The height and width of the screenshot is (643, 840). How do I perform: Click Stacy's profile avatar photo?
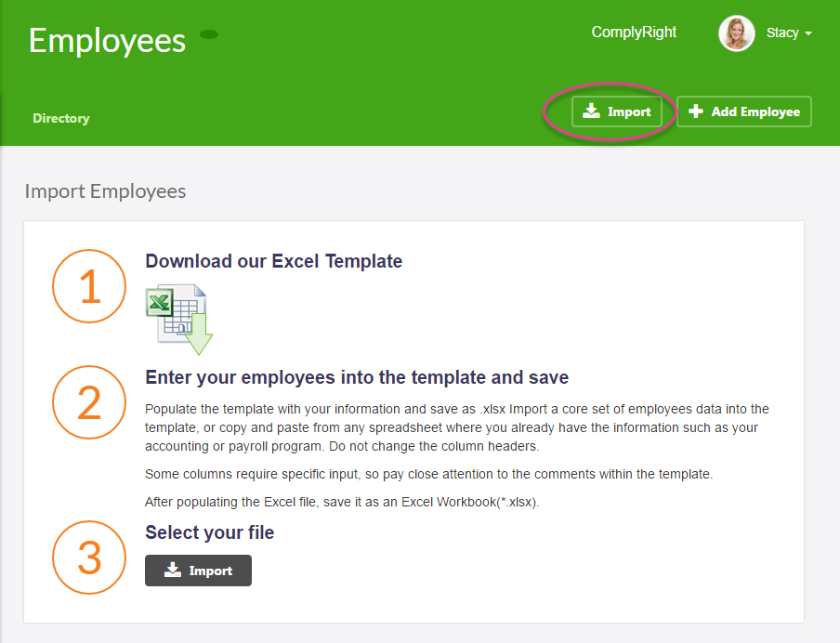point(737,33)
